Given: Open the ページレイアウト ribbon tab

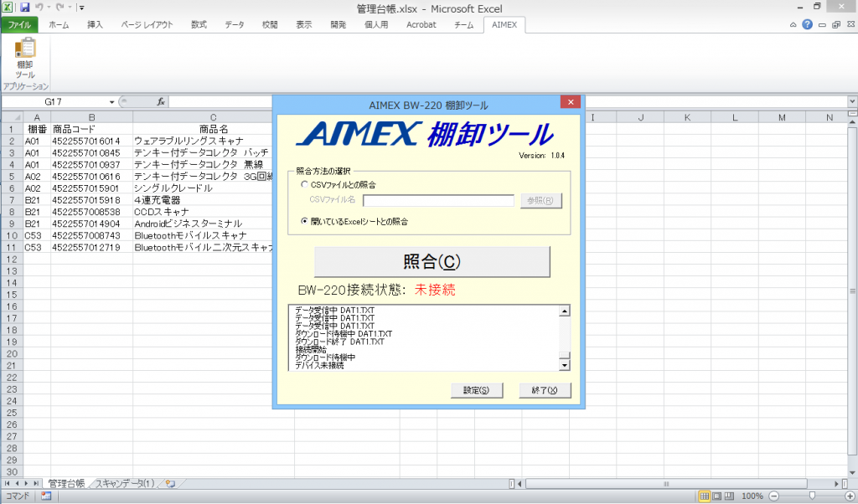Looking at the screenshot, I should coord(147,24).
